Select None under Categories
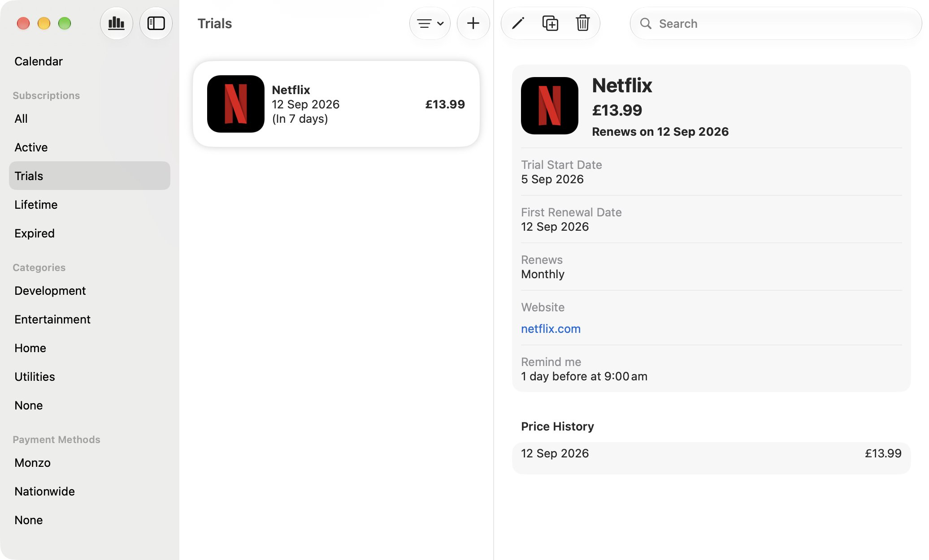 point(90,405)
